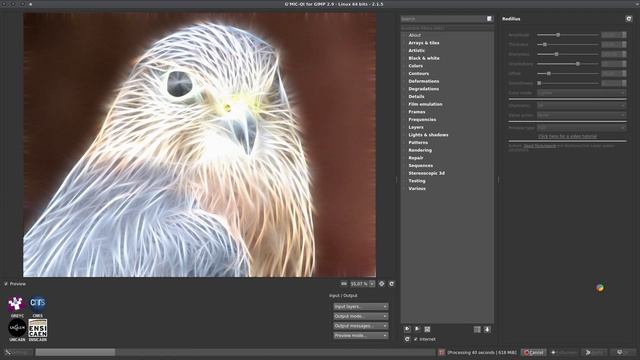Click the filter search input field
The height and width of the screenshot is (360, 640).
(x=443, y=19)
